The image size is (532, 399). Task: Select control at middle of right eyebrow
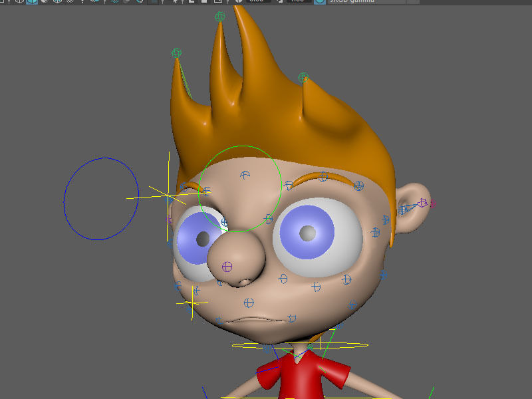(323, 176)
